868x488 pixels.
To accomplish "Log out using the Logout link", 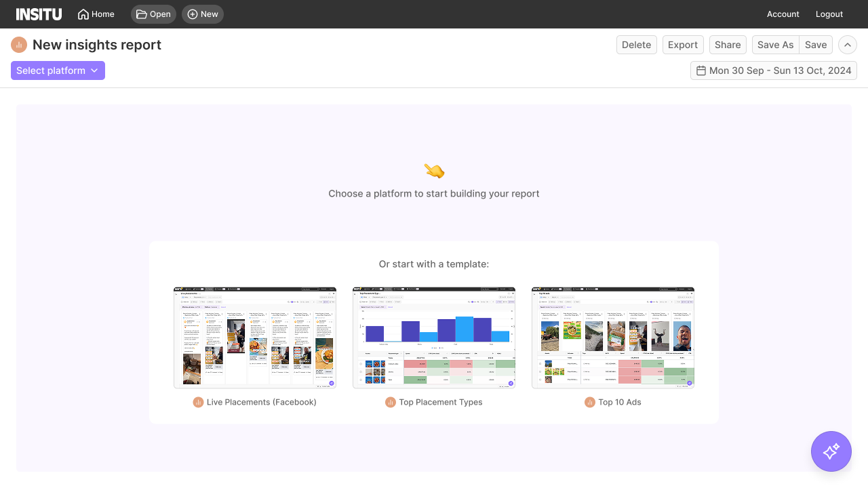I will (x=829, y=14).
